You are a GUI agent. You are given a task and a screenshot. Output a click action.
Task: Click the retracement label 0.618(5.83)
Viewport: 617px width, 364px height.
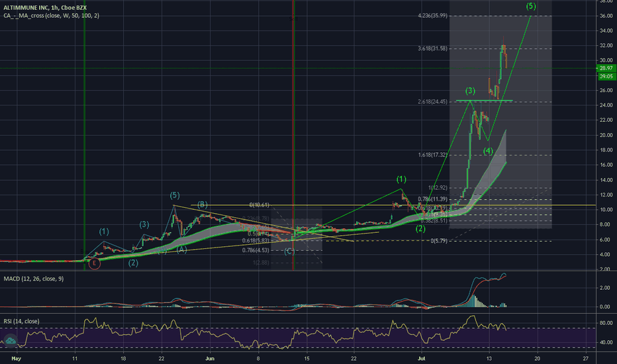(256, 240)
